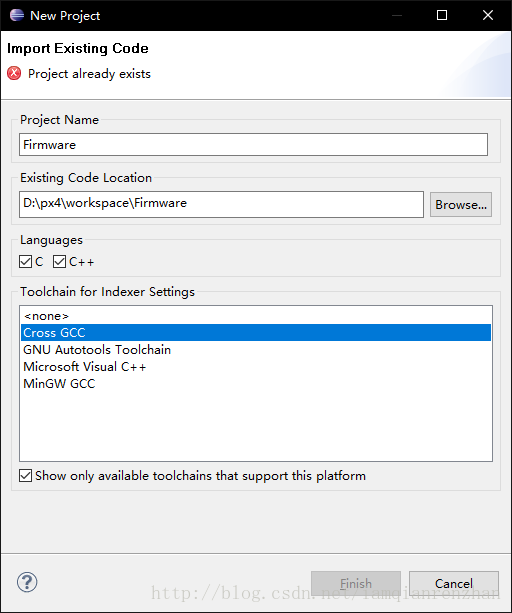This screenshot has width=512, height=613.
Task: Select GNU Autotools Toolchain
Action: (x=256, y=350)
